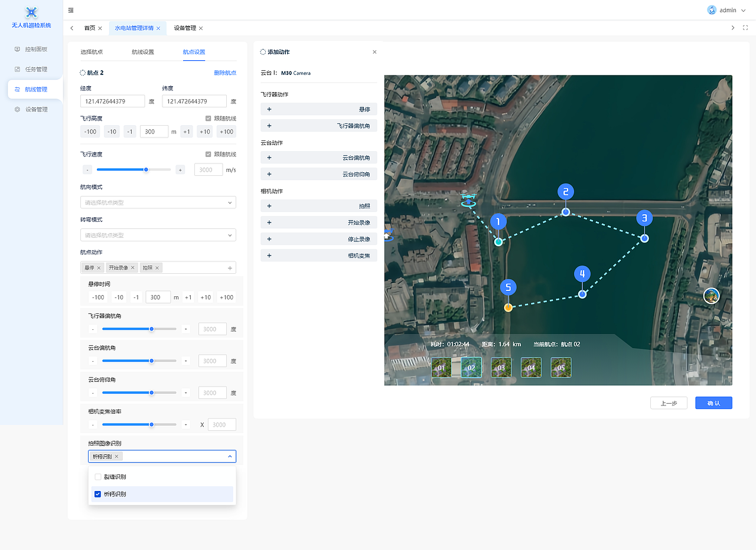Viewport: 756px width, 550px height.
Task: Remove the 析钙识别 tag
Action: [x=117, y=456]
